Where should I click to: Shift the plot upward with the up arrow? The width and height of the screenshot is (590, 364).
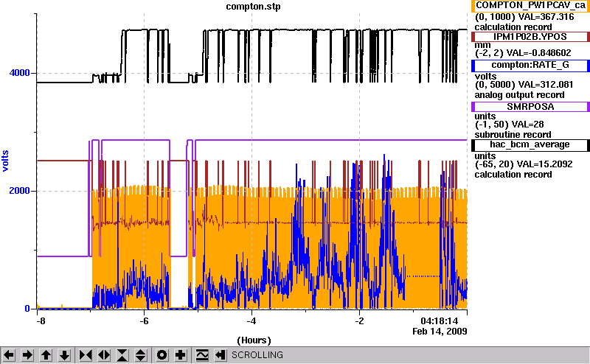[46, 355]
